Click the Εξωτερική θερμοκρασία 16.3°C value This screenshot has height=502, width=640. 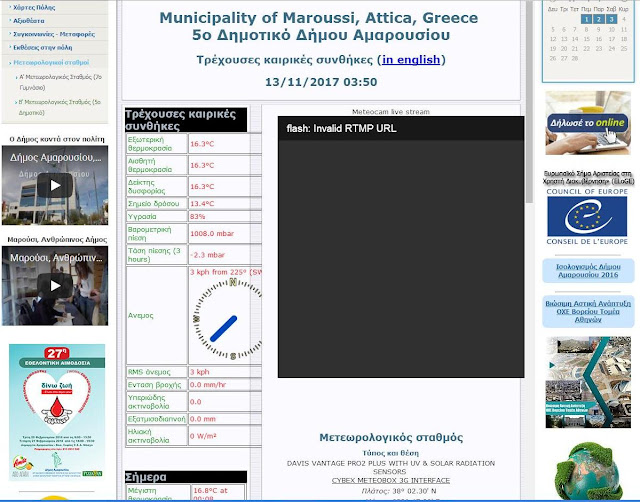pos(202,144)
